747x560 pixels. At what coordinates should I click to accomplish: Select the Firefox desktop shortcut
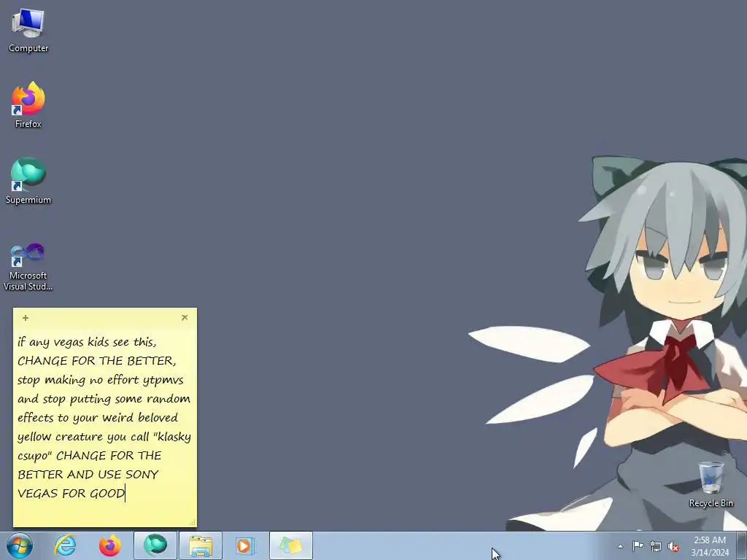coord(28,105)
